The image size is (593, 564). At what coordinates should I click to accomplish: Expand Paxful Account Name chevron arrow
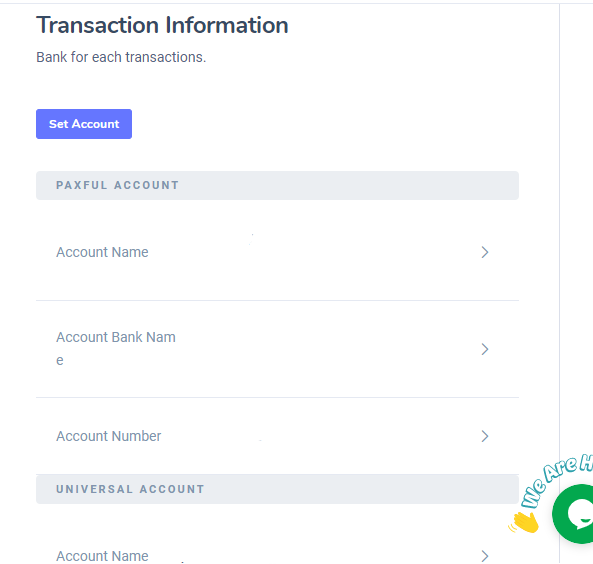485,252
